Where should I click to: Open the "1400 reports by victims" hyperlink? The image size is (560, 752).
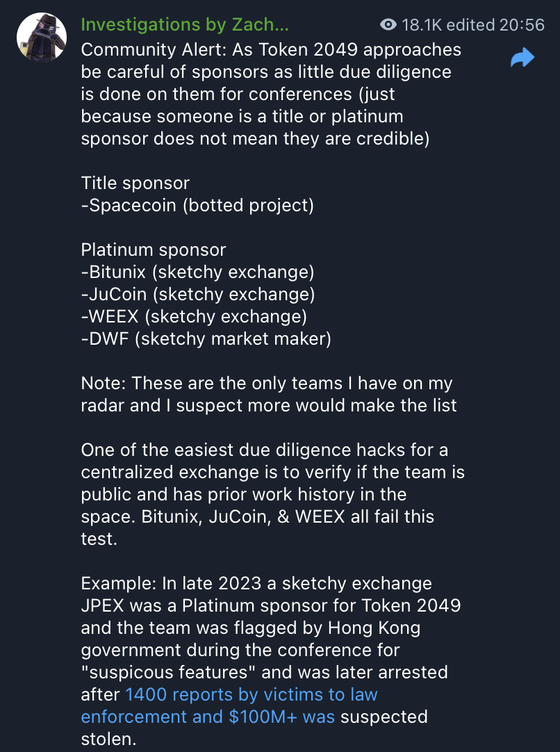coord(219,694)
